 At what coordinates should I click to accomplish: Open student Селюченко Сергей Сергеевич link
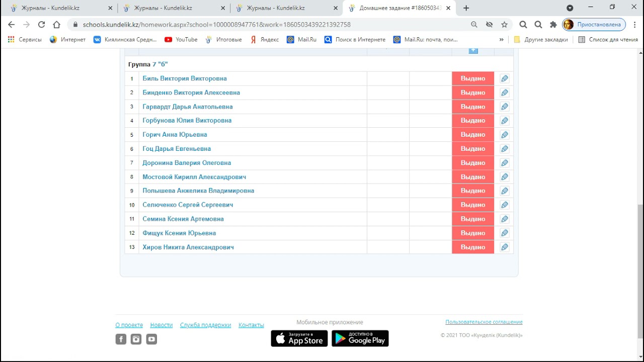click(188, 205)
